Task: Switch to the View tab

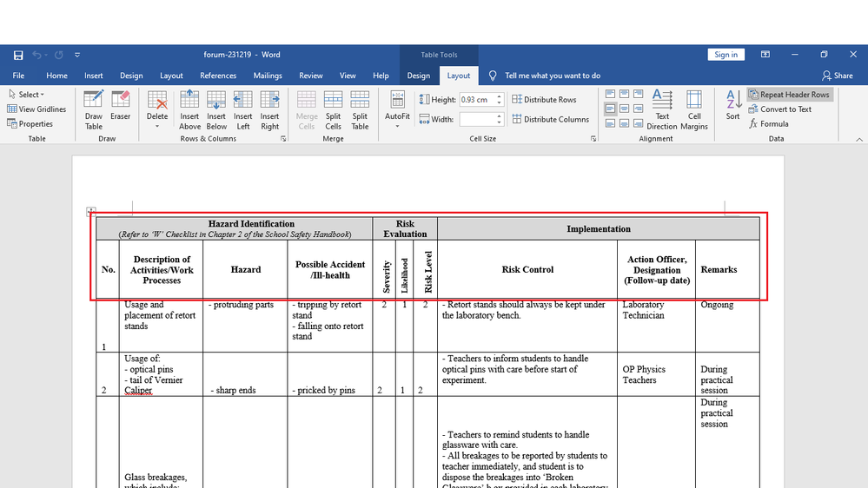Action: 348,76
